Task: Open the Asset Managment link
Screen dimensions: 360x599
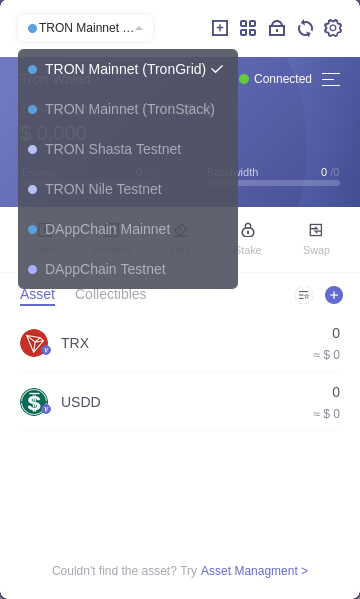Action: point(254,571)
